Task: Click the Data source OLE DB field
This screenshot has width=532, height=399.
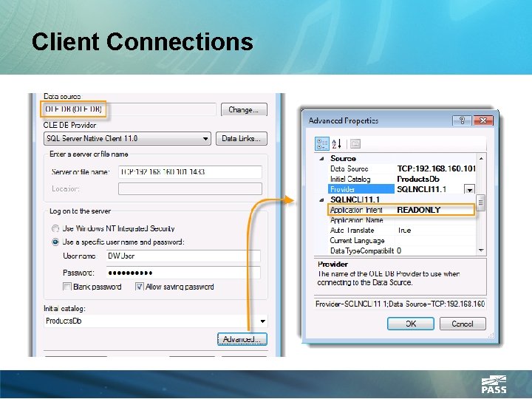Action: tap(129, 109)
